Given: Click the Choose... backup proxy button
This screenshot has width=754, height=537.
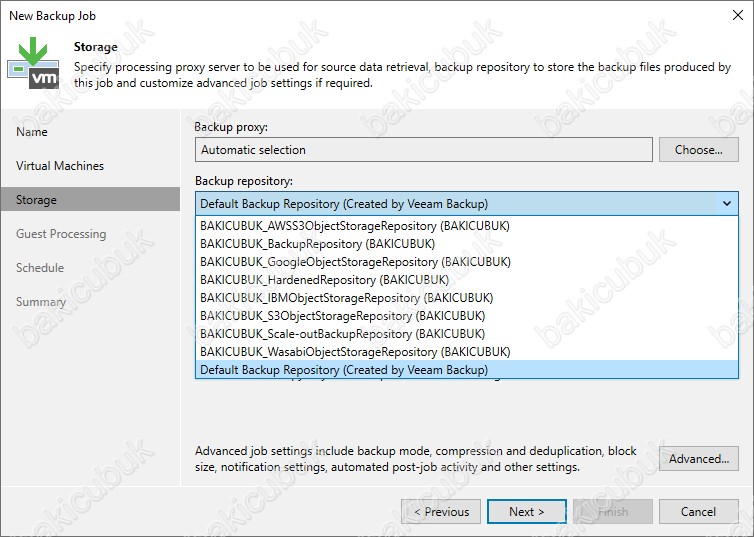Looking at the screenshot, I should [x=698, y=150].
